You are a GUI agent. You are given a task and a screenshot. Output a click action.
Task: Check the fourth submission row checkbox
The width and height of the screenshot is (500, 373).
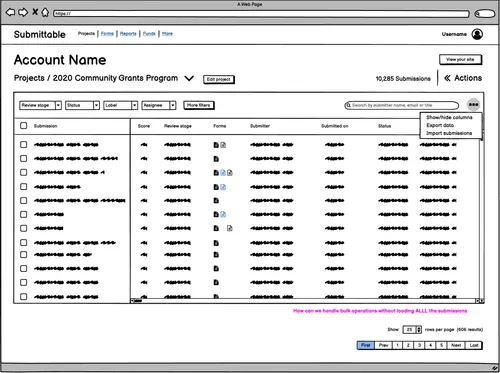(x=23, y=186)
